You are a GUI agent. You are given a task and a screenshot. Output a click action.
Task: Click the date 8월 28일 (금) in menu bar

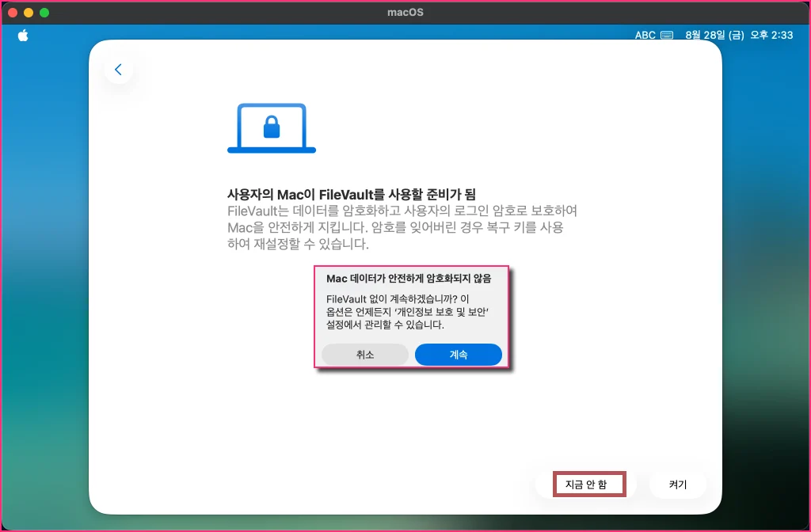(x=714, y=35)
